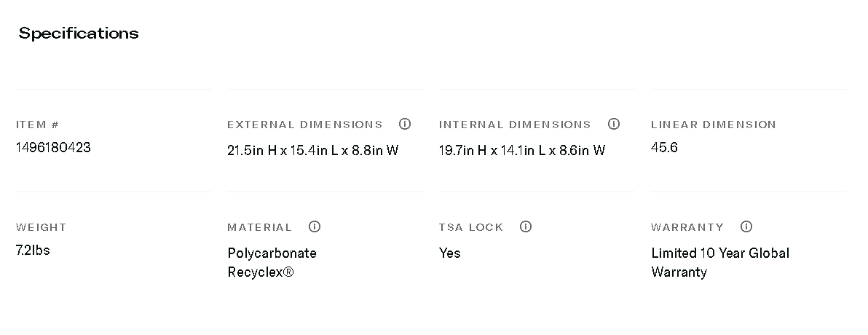The width and height of the screenshot is (868, 335).
Task: Click the Yes value under TSA Lock
Action: click(450, 253)
